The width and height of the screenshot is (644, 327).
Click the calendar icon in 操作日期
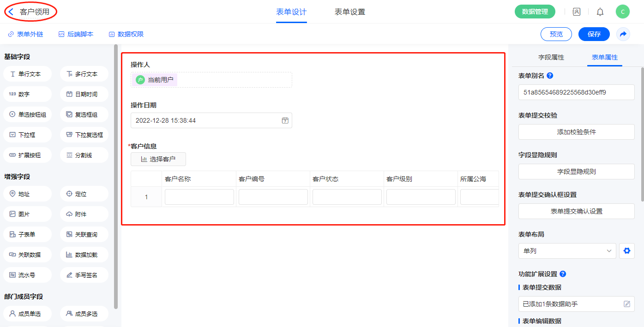tap(285, 120)
